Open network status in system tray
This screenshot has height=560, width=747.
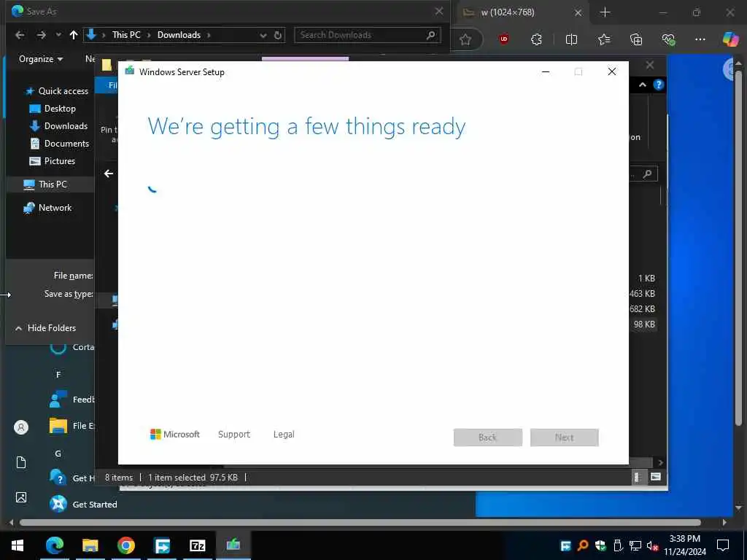635,545
